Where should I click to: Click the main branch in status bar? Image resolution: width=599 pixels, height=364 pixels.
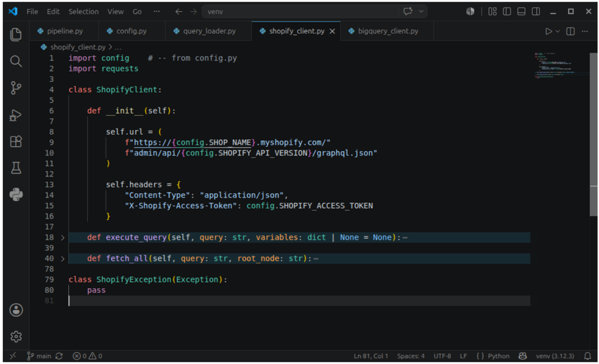[x=39, y=356]
